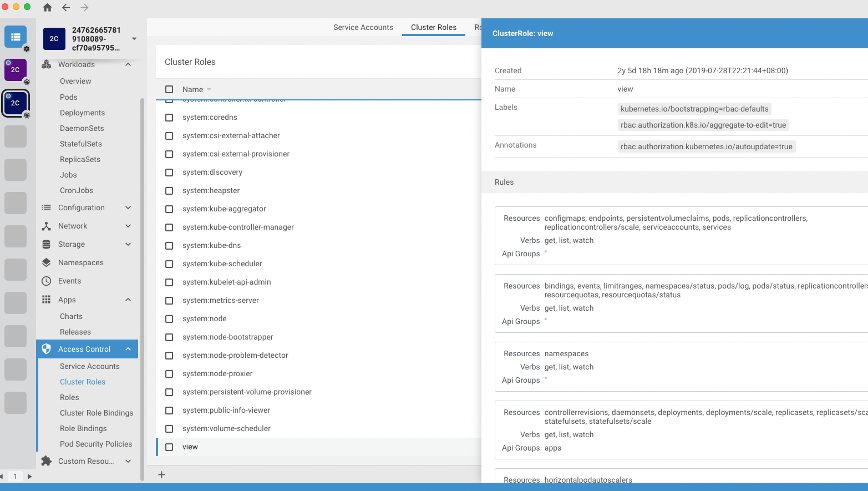Select the dark blue 2C cluster icon
Viewport: 868px width, 491px height.
[16, 103]
